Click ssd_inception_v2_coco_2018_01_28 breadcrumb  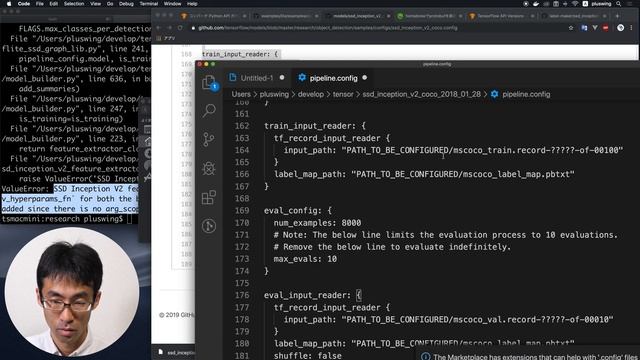coord(421,94)
